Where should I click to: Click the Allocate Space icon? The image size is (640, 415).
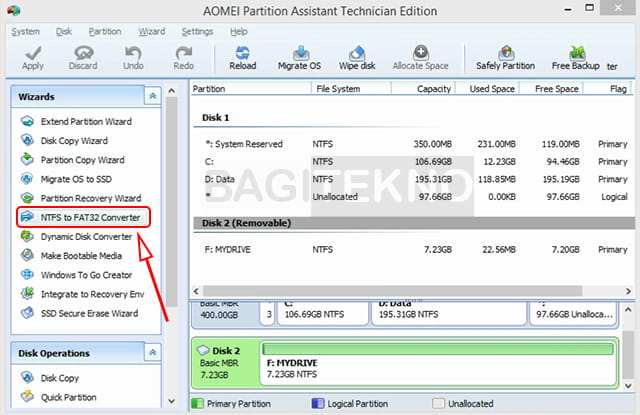[421, 53]
